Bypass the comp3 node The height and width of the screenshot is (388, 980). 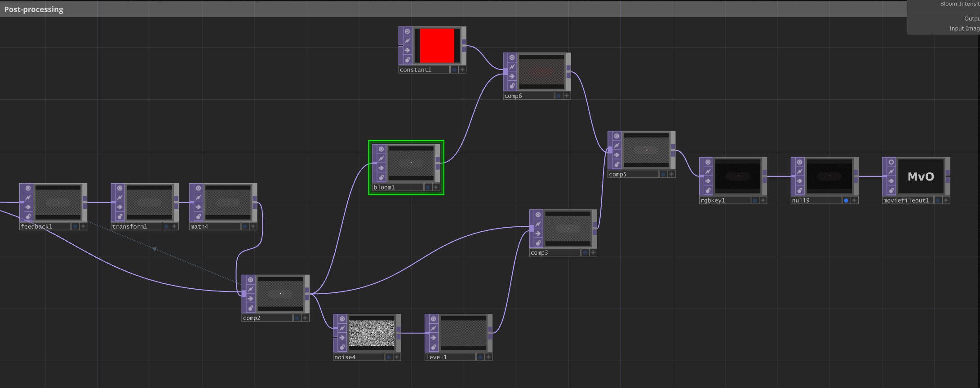(538, 234)
